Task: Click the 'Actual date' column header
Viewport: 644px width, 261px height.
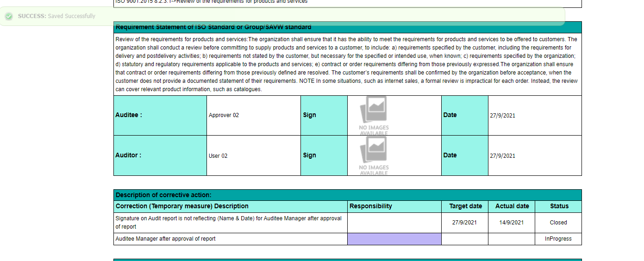Action: click(512, 206)
